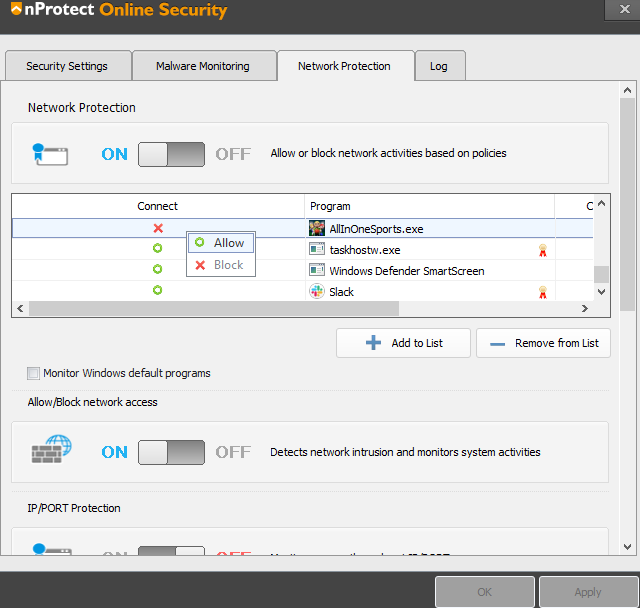The image size is (640, 608).
Task: Click the Slack app icon
Action: tap(317, 291)
